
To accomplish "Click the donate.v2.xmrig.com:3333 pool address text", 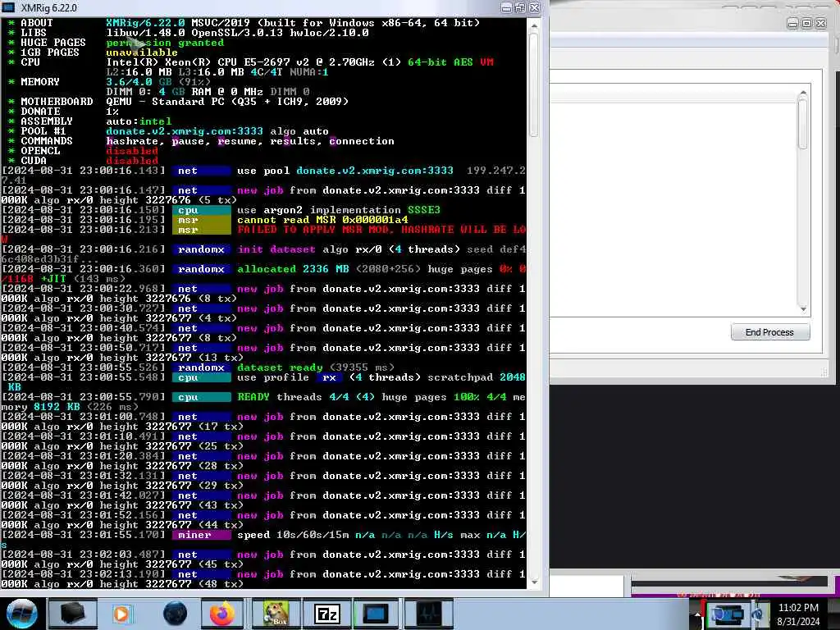I will 185,131.
